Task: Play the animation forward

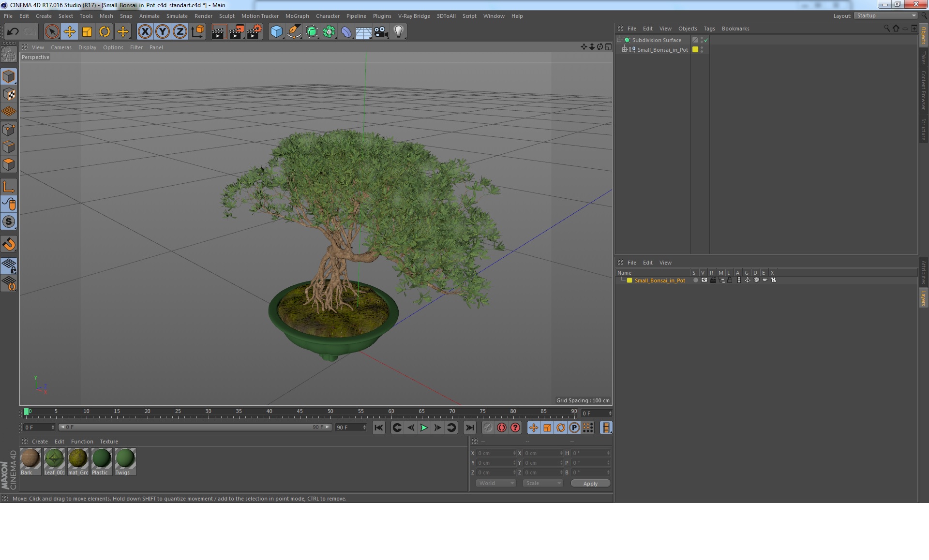Action: tap(424, 427)
